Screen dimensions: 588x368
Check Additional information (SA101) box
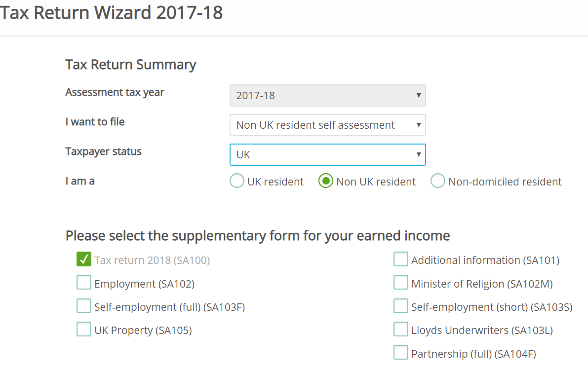point(401,259)
